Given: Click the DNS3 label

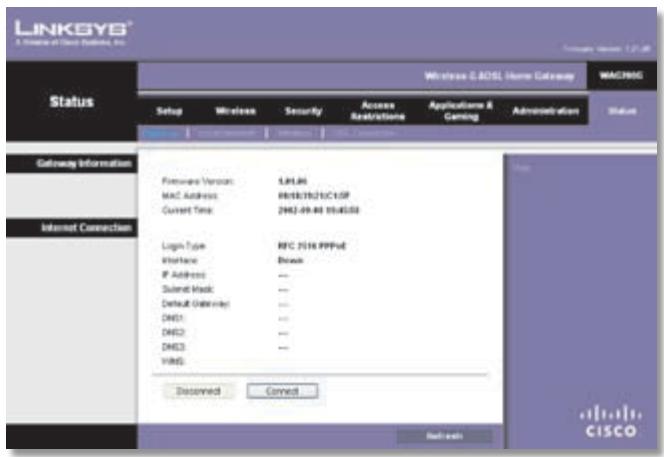Looking at the screenshot, I should (173, 347).
